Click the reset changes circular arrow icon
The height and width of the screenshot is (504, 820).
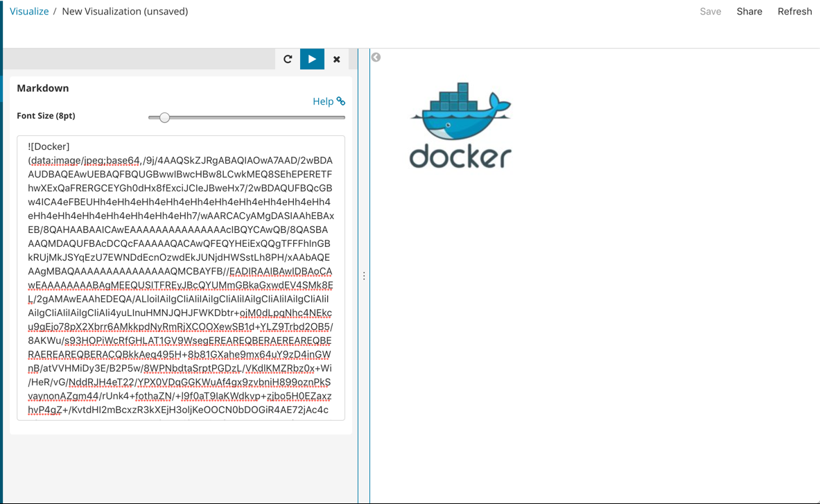tap(288, 59)
